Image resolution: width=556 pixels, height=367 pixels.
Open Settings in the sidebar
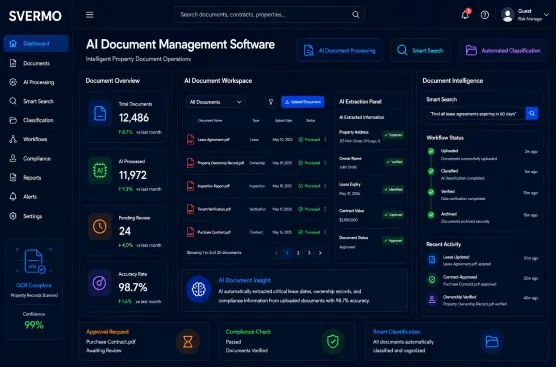(36, 216)
